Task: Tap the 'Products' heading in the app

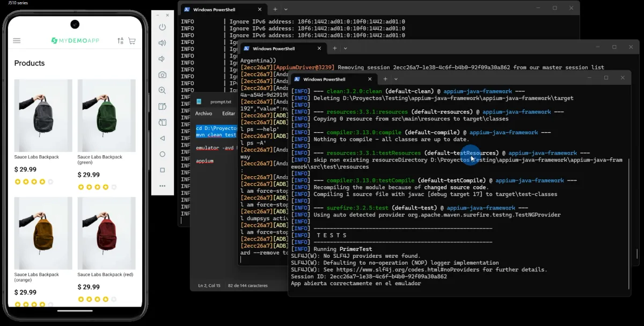Action: [x=30, y=63]
